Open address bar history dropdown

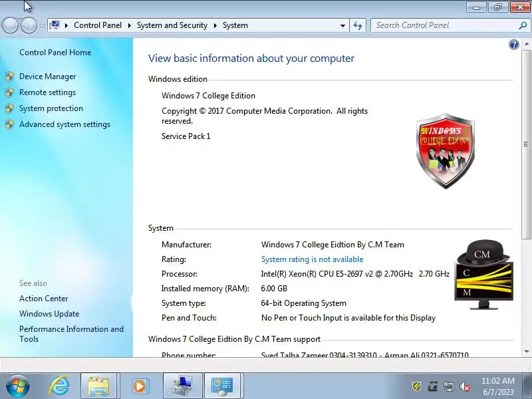tap(342, 25)
